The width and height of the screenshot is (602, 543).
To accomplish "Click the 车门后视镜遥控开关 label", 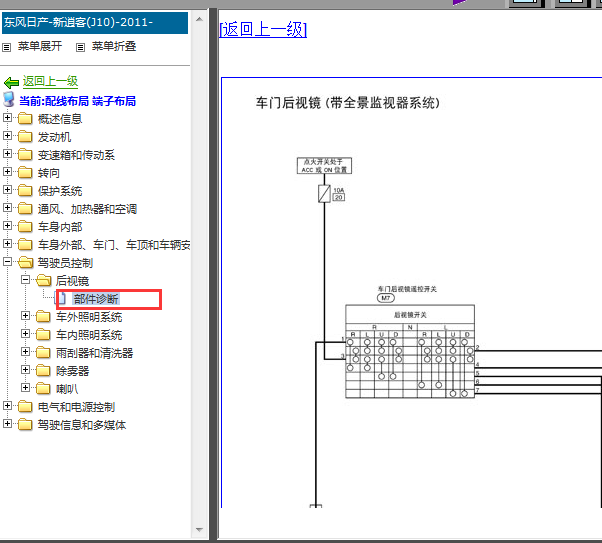I will coord(407,289).
